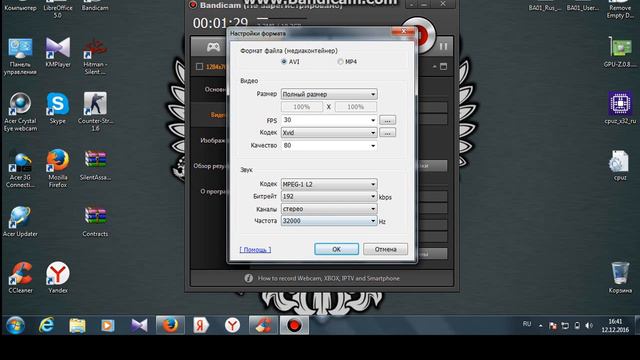The width and height of the screenshot is (640, 360).
Task: Open the Обзор результатов tab in Bandicam
Action: [x=209, y=166]
